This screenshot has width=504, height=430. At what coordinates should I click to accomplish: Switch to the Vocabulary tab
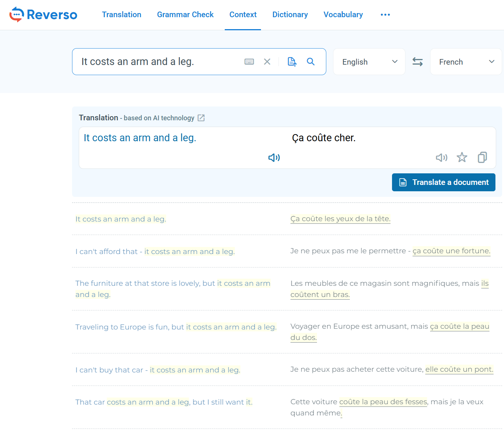coord(343,15)
